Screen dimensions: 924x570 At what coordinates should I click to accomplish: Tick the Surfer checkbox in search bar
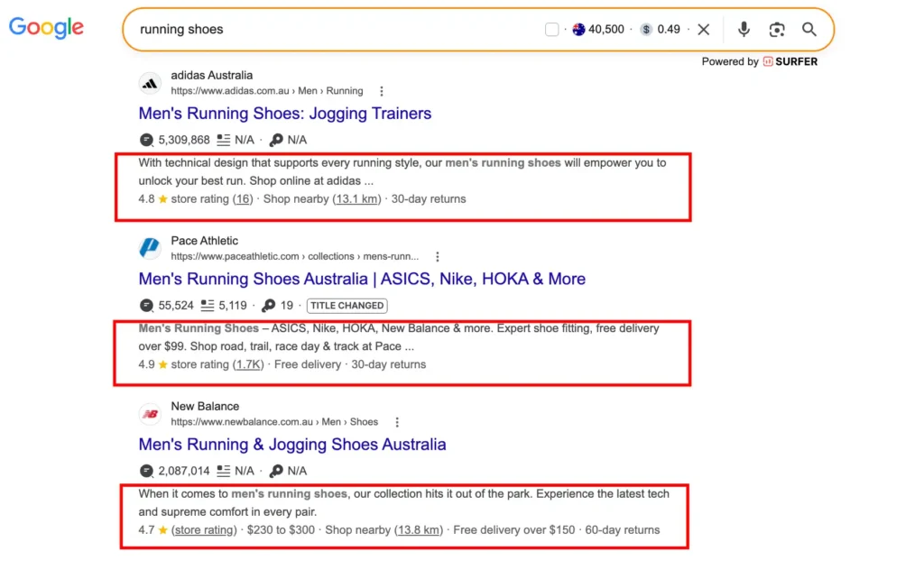[x=551, y=30]
